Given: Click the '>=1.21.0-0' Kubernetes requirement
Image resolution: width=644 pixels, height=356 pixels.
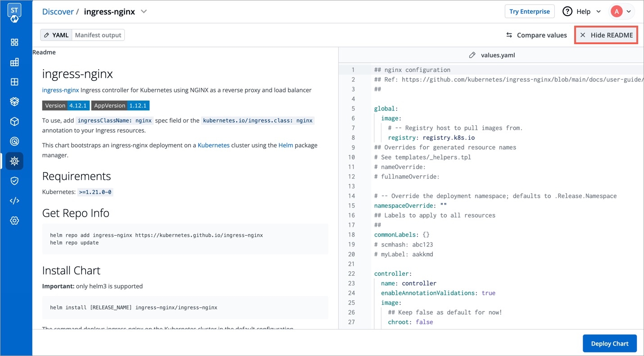Looking at the screenshot, I should tap(95, 192).
